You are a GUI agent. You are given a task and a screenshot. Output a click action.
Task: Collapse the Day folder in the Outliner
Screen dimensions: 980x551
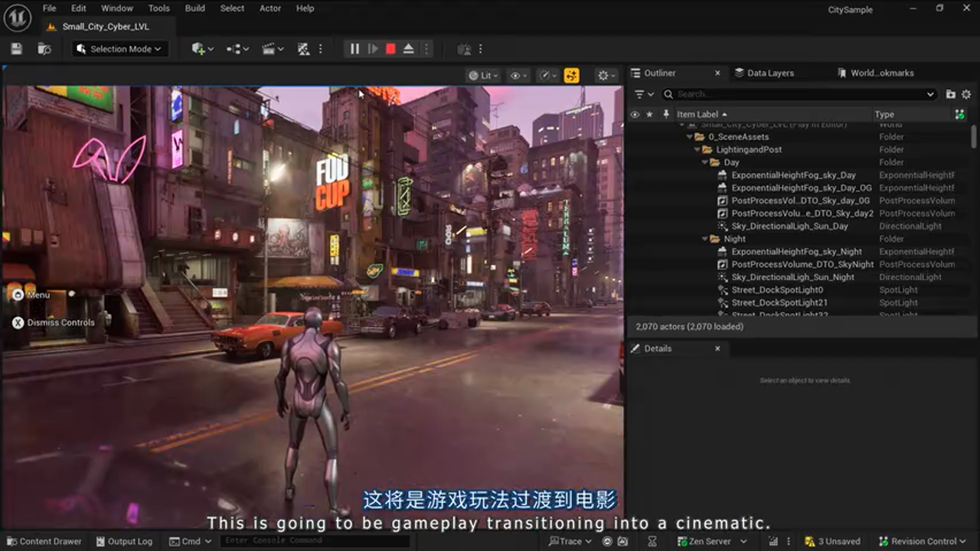(x=705, y=161)
